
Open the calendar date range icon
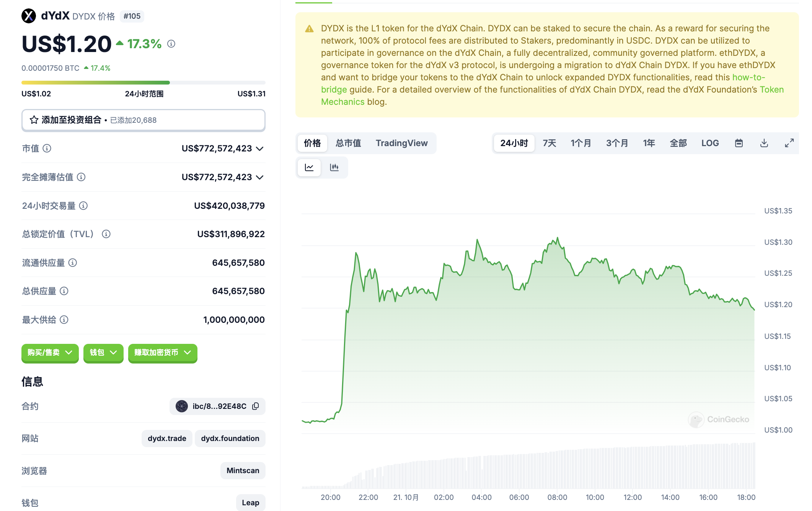click(739, 143)
